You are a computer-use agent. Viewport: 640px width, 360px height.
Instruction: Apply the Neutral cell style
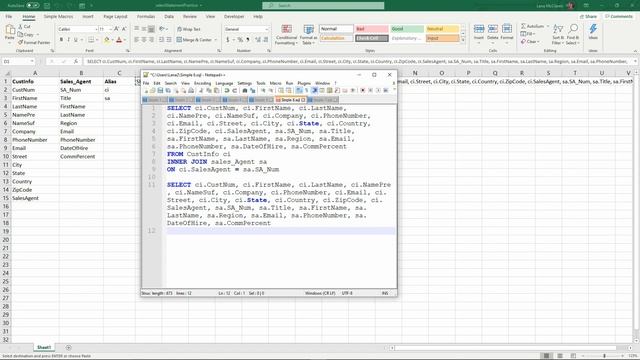(442, 29)
